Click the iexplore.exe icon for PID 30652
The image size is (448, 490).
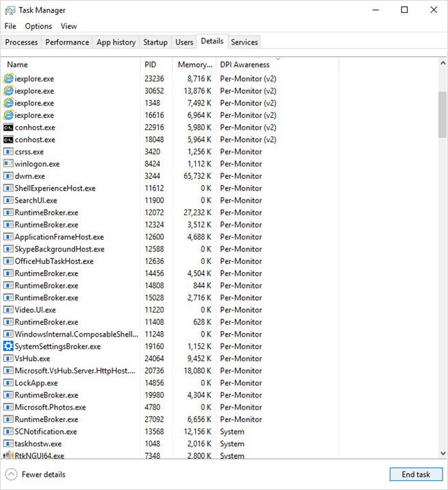pyautogui.click(x=8, y=90)
